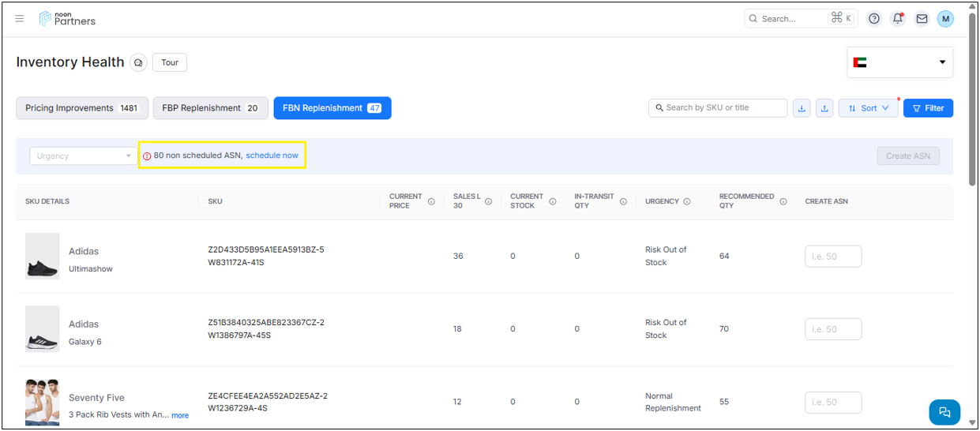Click info icon beside Urgency column
Screen dimensions: 980x431
coord(687,201)
